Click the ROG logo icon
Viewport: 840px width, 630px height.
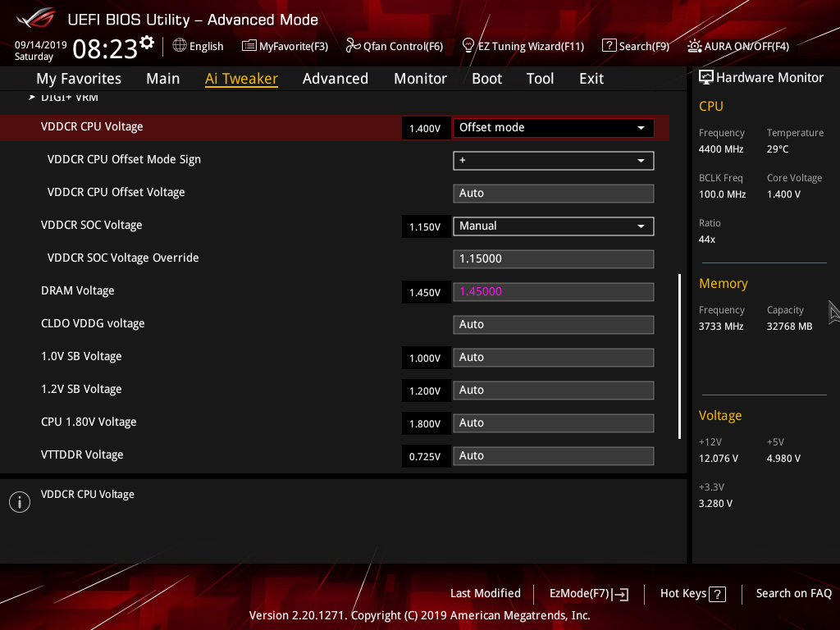point(36,18)
